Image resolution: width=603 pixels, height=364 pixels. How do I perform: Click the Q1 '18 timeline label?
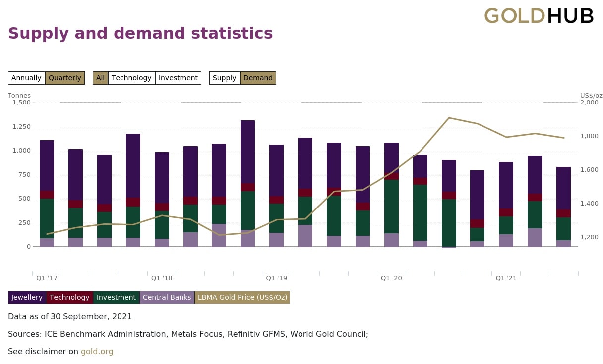point(162,278)
